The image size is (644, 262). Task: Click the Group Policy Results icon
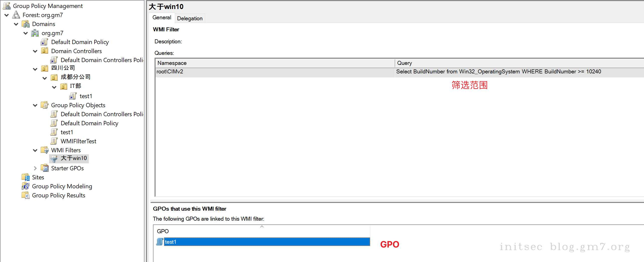tap(26, 195)
